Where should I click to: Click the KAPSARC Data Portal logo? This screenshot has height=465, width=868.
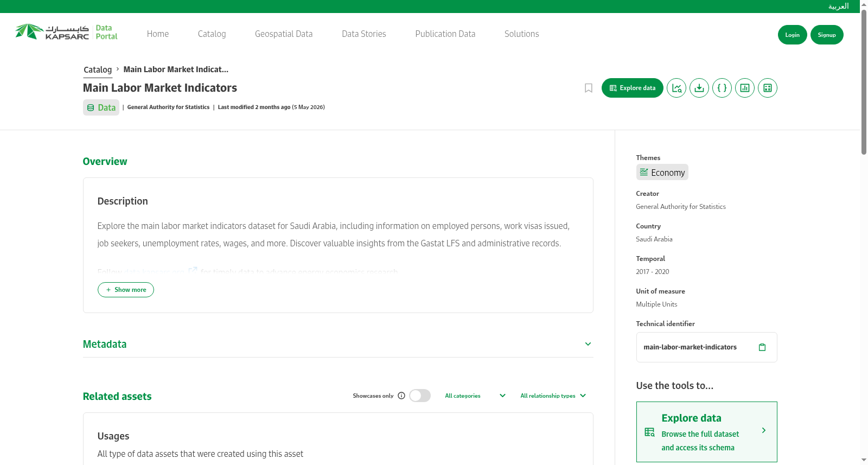66,32
